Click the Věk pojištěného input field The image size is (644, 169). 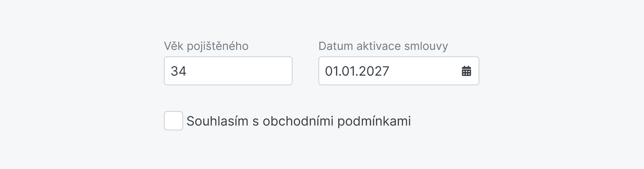(x=228, y=71)
